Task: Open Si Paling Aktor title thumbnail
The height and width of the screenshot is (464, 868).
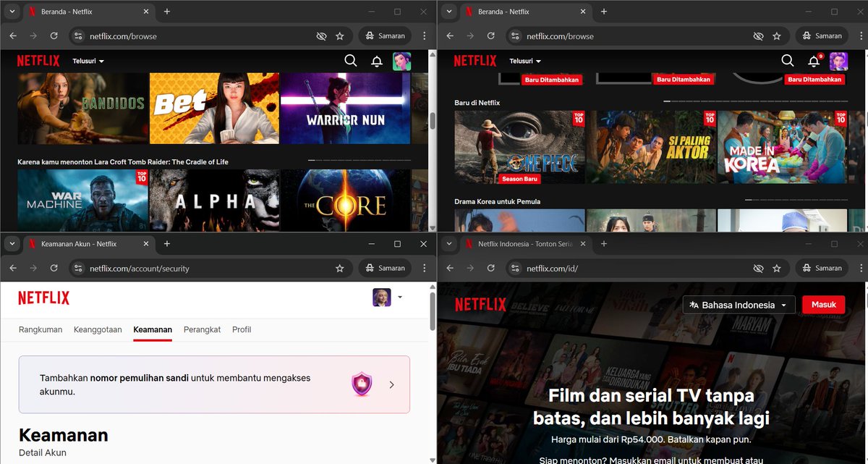Action: click(x=651, y=147)
